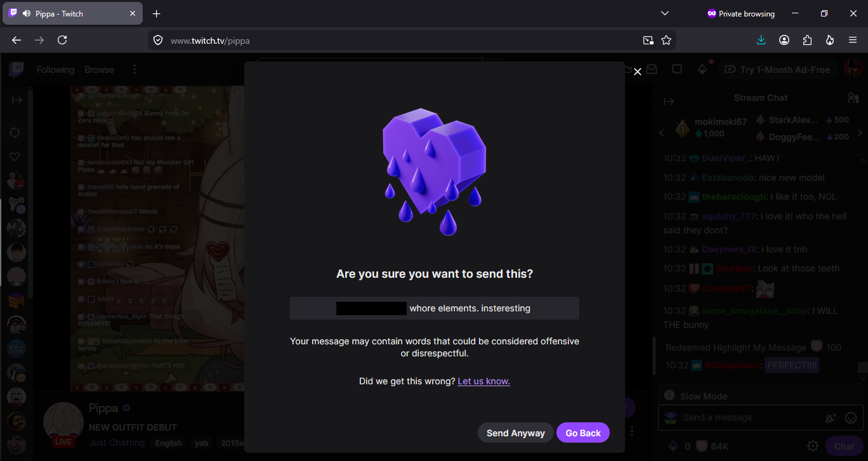Show previous leaderboard entry with left chevron
The width and height of the screenshot is (868, 461).
(662, 133)
